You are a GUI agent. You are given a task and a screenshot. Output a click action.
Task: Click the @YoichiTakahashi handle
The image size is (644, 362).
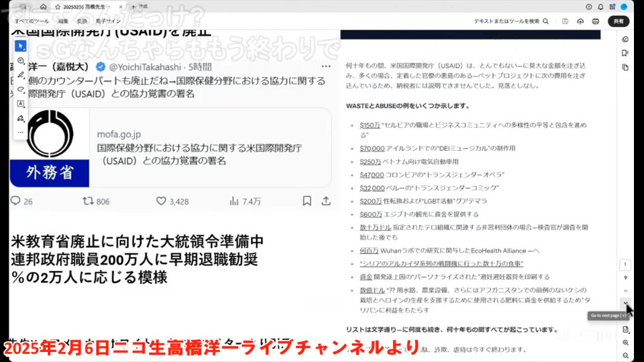[x=145, y=67]
